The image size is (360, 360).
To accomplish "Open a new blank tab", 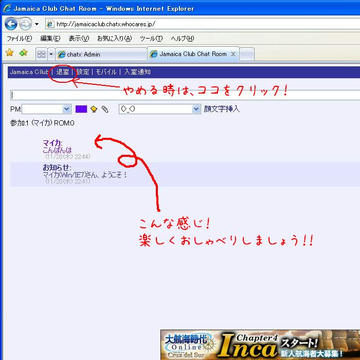I will coord(247,54).
